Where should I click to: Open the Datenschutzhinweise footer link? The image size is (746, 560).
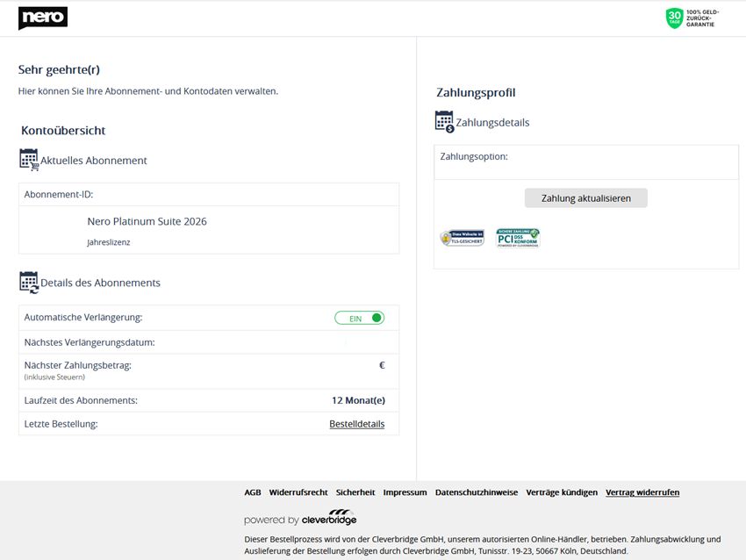point(477,492)
